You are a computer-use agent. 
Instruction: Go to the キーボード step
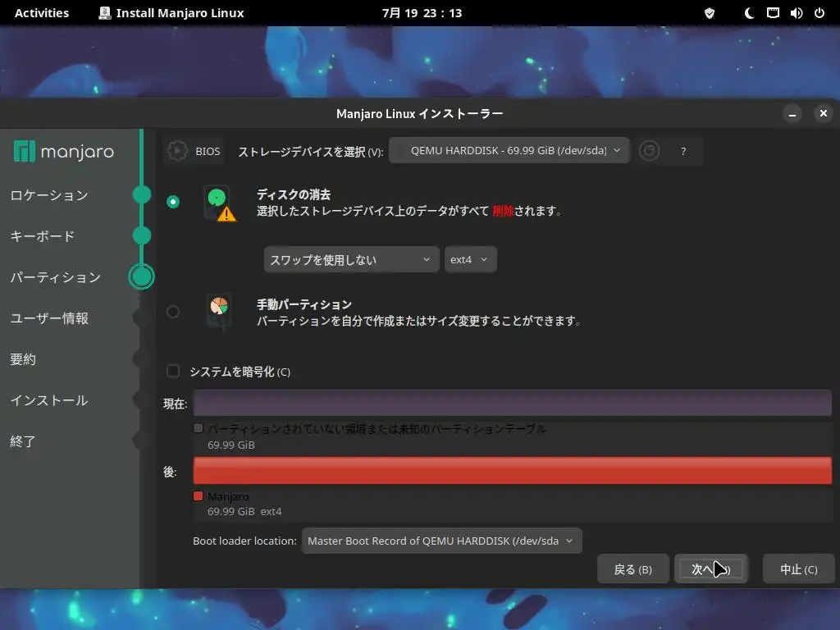click(43, 236)
